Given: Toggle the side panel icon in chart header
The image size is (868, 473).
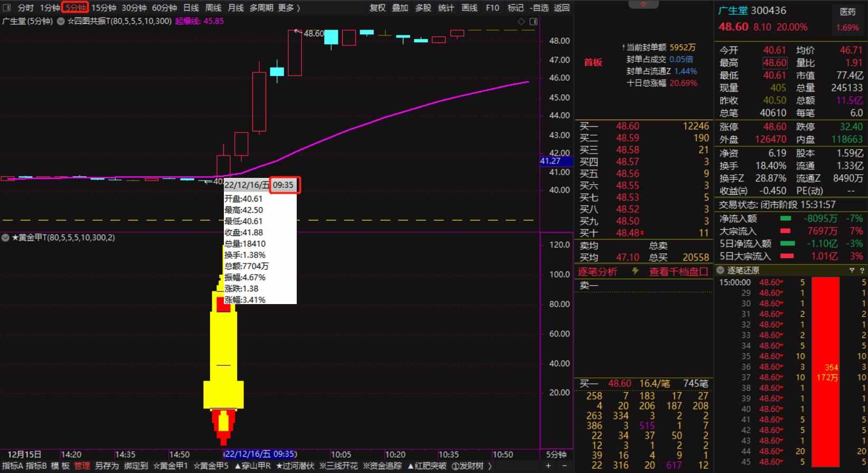Looking at the screenshot, I should click(533, 21).
